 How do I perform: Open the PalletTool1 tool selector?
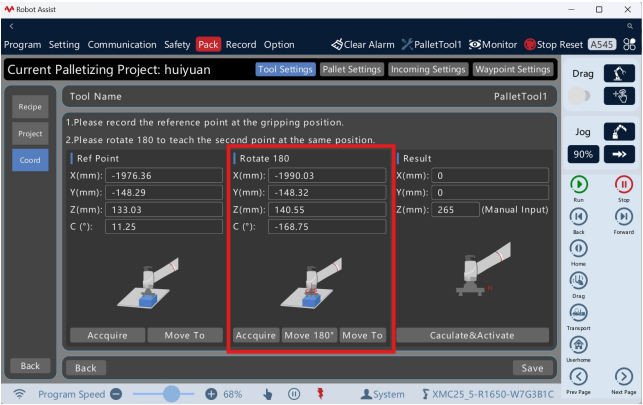[431, 44]
